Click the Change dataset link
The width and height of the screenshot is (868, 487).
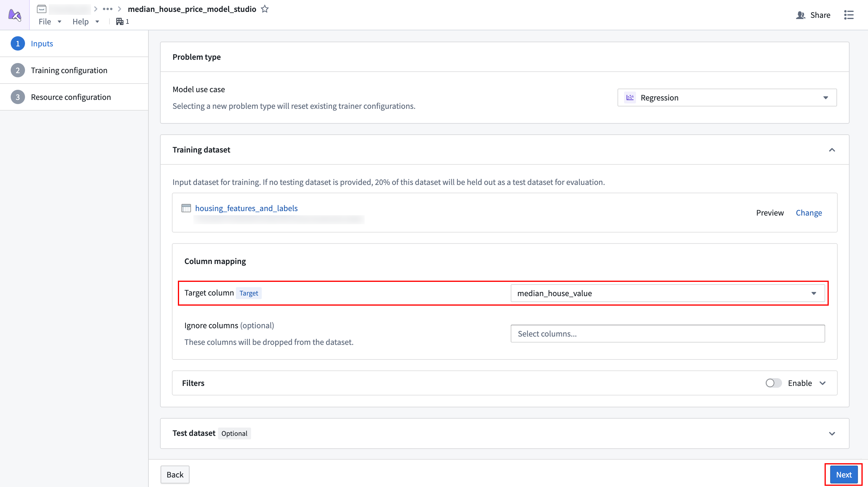pos(809,213)
